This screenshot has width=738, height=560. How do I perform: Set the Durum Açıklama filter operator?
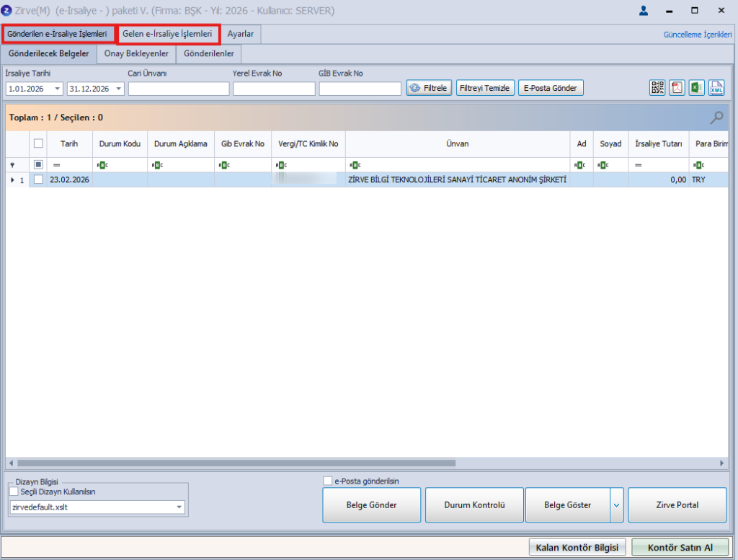coord(157,165)
